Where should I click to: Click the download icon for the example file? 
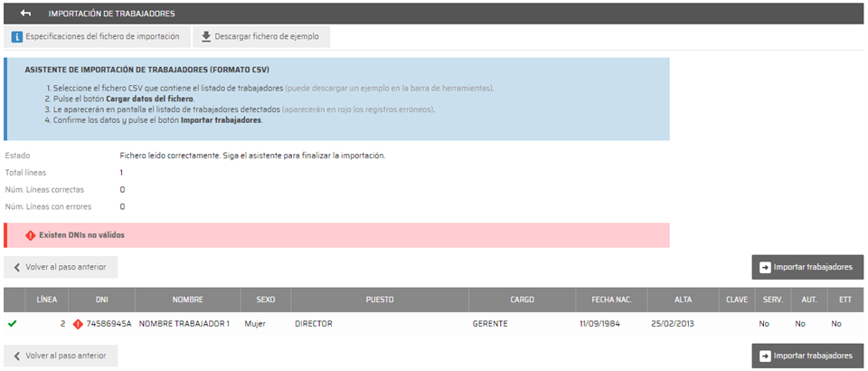205,37
